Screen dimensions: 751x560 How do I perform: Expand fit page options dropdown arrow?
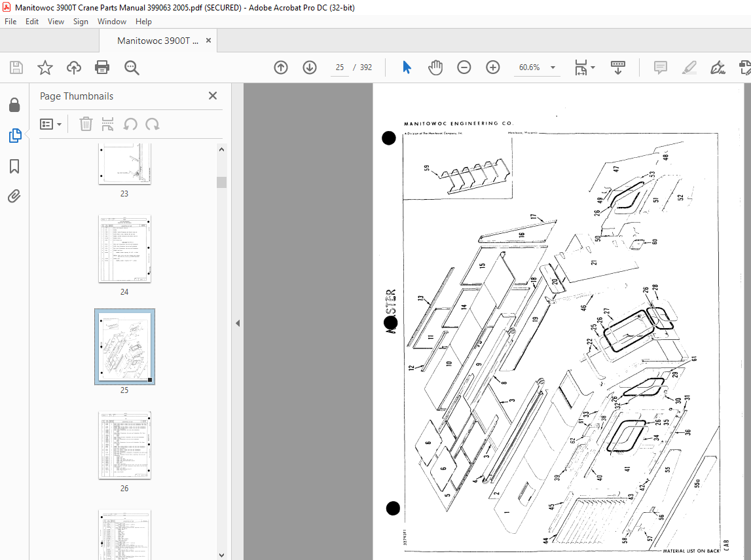coord(593,67)
